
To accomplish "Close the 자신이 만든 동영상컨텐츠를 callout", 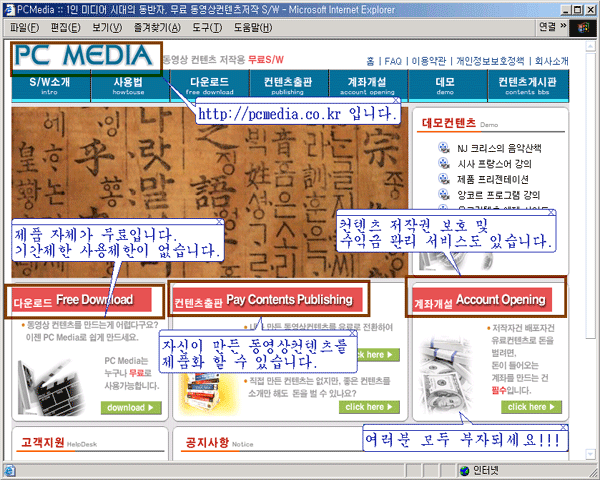I will tap(353, 333).
